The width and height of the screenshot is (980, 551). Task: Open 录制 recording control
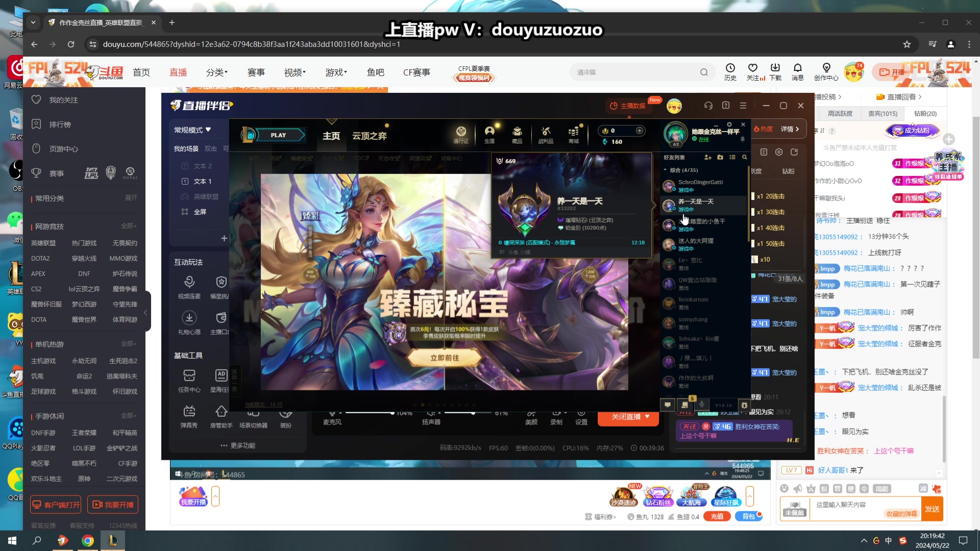click(x=556, y=418)
